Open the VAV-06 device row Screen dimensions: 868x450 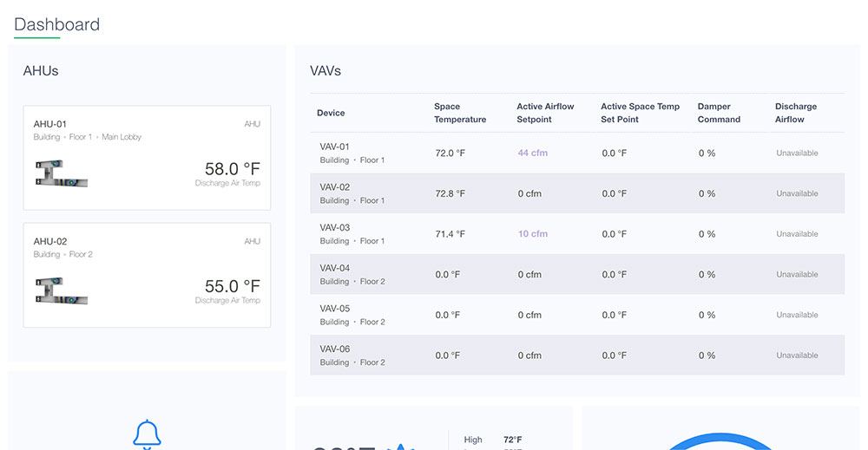pos(577,355)
